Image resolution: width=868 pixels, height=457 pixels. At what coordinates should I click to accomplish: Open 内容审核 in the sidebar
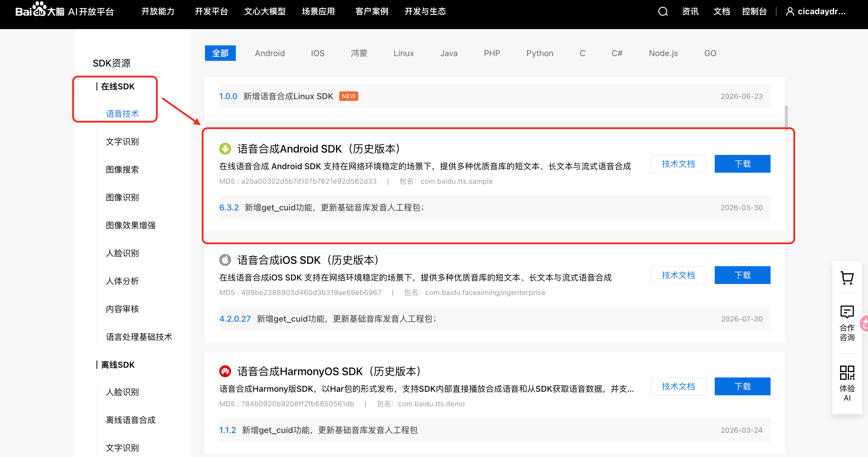(122, 309)
